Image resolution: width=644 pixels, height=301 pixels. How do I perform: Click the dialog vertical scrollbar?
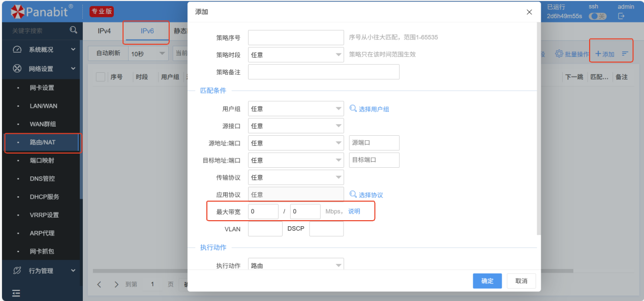coord(538,127)
